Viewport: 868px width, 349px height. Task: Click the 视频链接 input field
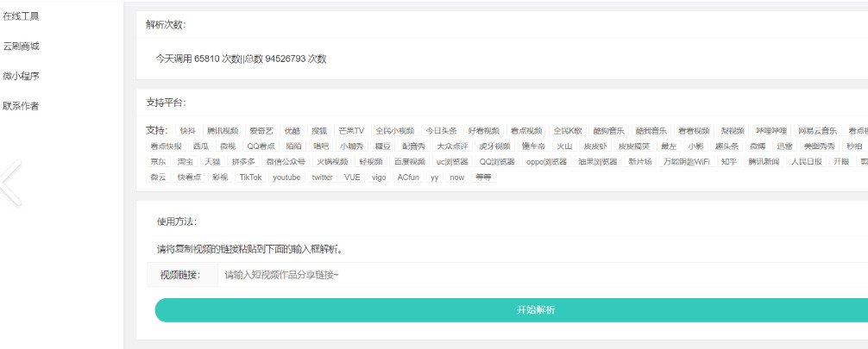tap(543, 274)
